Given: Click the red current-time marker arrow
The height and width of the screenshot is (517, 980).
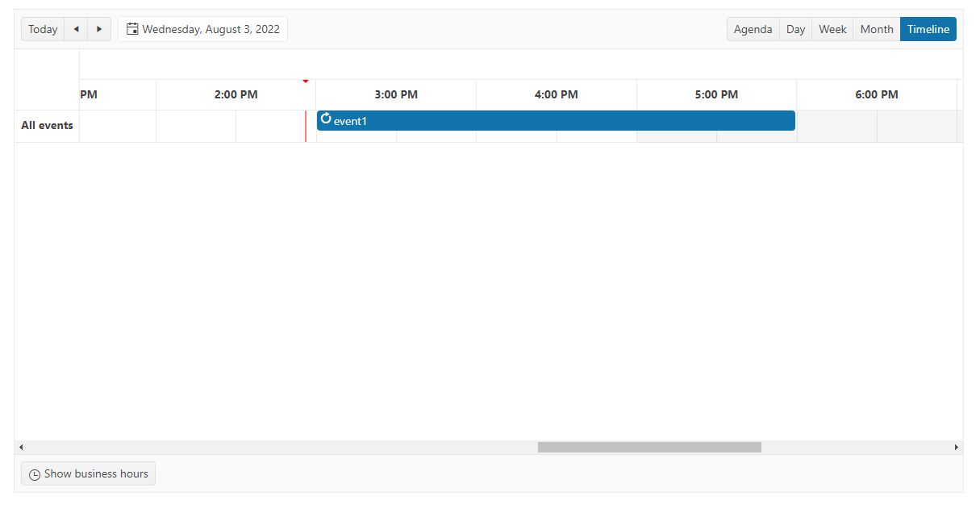Looking at the screenshot, I should [306, 81].
